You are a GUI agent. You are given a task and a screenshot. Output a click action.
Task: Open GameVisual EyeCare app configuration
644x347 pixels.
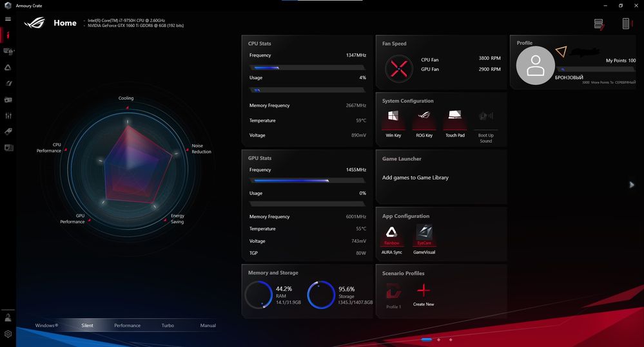click(424, 239)
